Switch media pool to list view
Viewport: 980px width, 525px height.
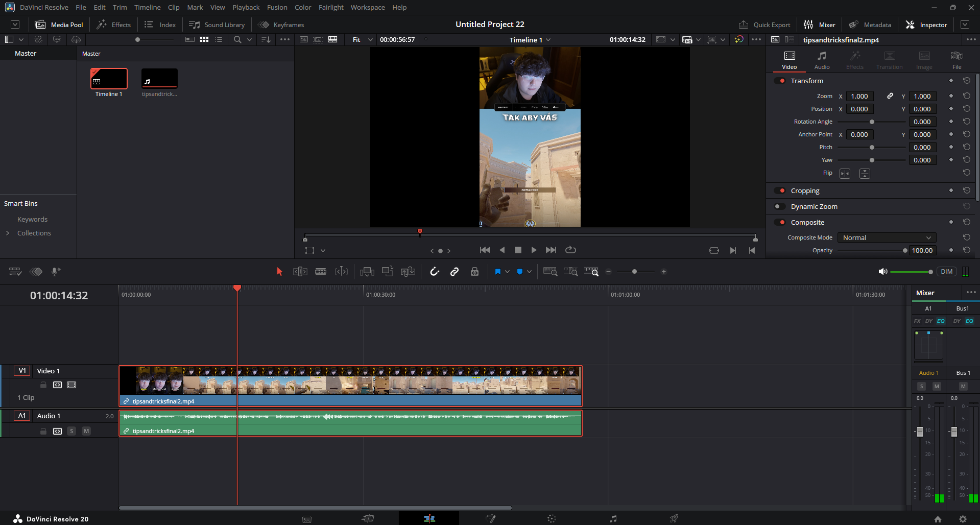point(219,39)
